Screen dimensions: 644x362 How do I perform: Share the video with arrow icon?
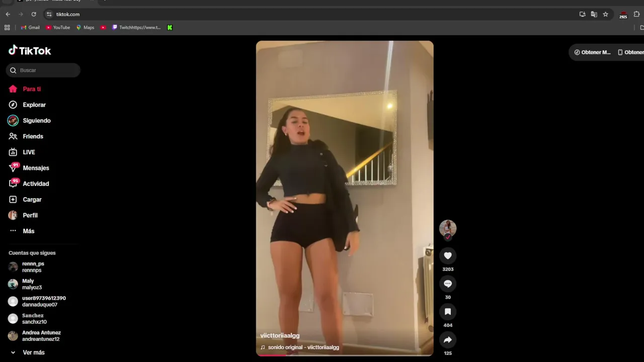(448, 340)
